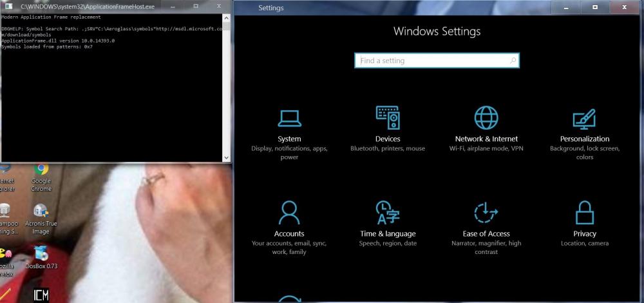The width and height of the screenshot is (644, 303).
Task: Minimize the Settings window
Action: pyautogui.click(x=566, y=7)
